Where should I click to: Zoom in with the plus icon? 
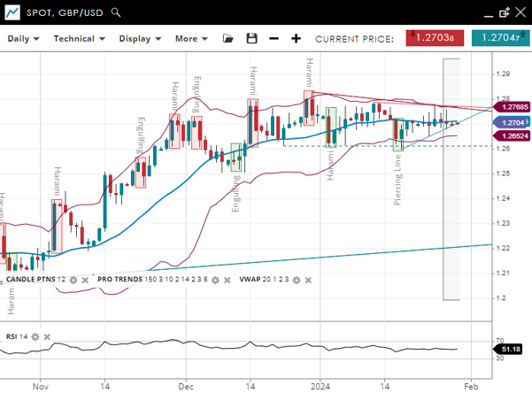tap(296, 39)
